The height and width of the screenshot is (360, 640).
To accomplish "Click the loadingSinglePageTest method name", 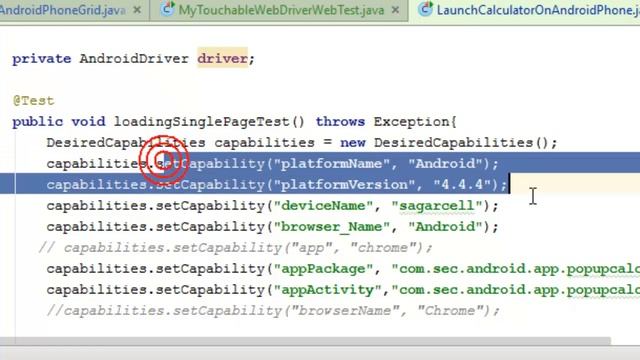I will pyautogui.click(x=202, y=122).
